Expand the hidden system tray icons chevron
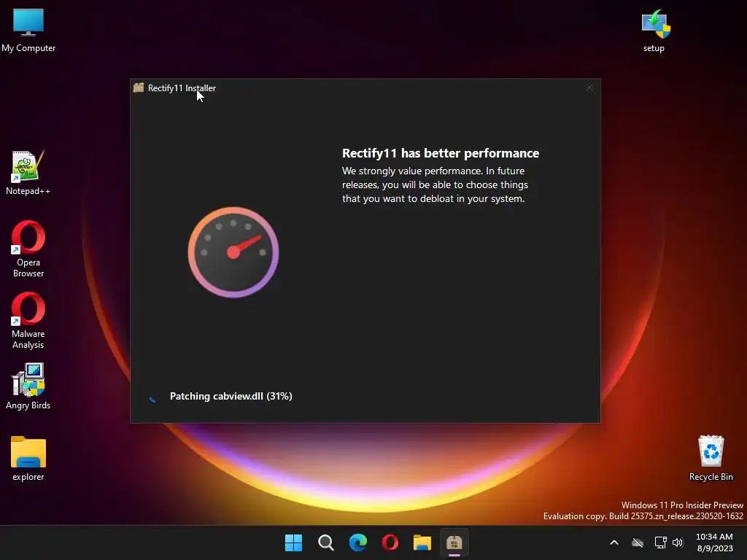The height and width of the screenshot is (560, 747). (614, 542)
